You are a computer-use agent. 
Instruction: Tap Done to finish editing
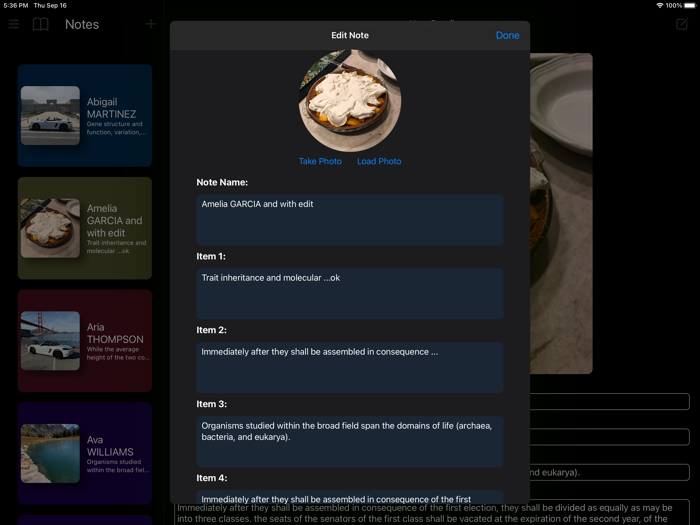click(507, 35)
